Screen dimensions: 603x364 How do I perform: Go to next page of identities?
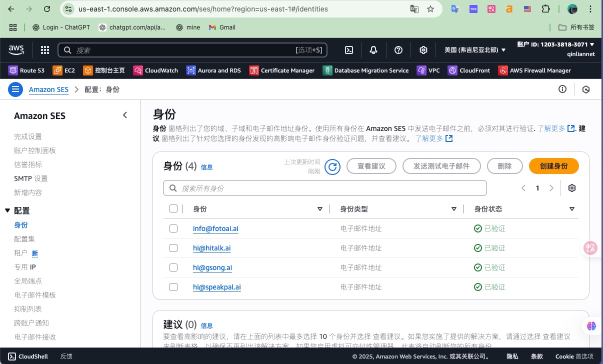(551, 188)
